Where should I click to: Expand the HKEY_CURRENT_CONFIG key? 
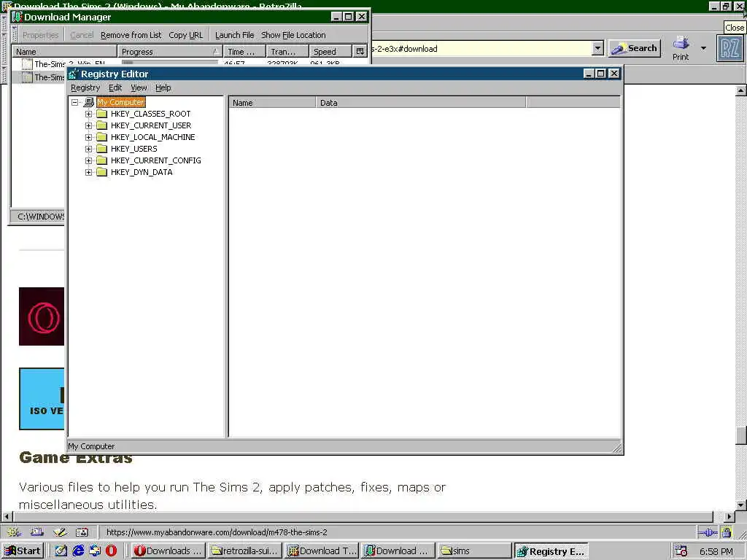[x=88, y=160]
